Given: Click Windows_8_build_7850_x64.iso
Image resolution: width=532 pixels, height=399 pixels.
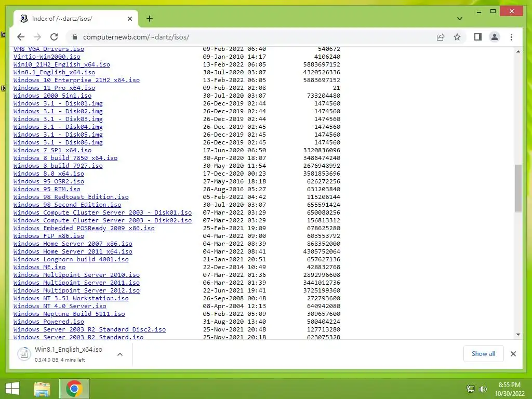Looking at the screenshot, I should pyautogui.click(x=65, y=158).
